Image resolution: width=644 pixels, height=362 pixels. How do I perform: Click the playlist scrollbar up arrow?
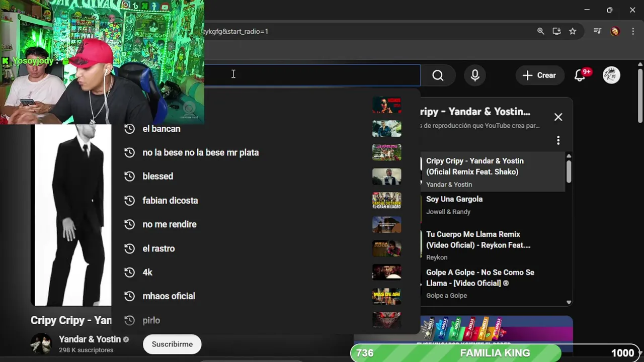(569, 156)
